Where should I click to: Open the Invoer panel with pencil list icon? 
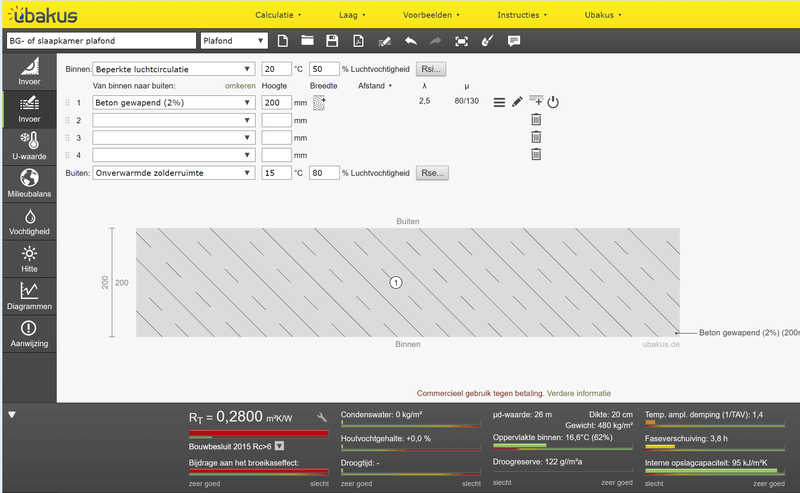pyautogui.click(x=29, y=109)
